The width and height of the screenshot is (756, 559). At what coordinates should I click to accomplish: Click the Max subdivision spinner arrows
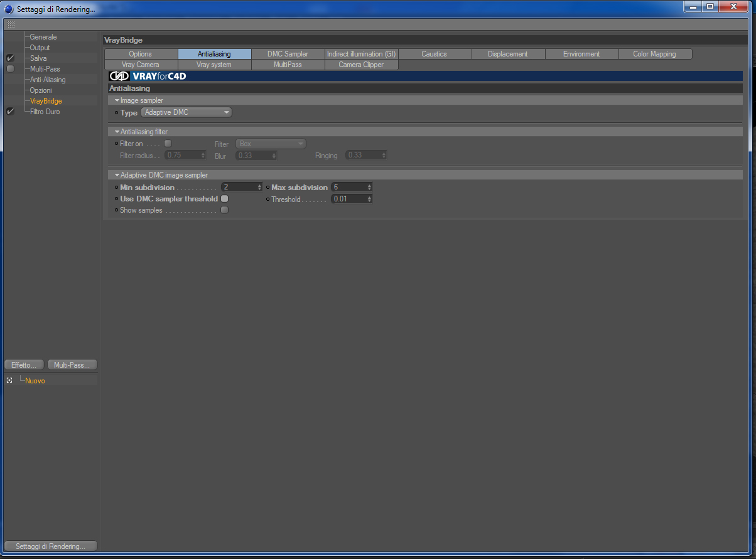coord(369,187)
